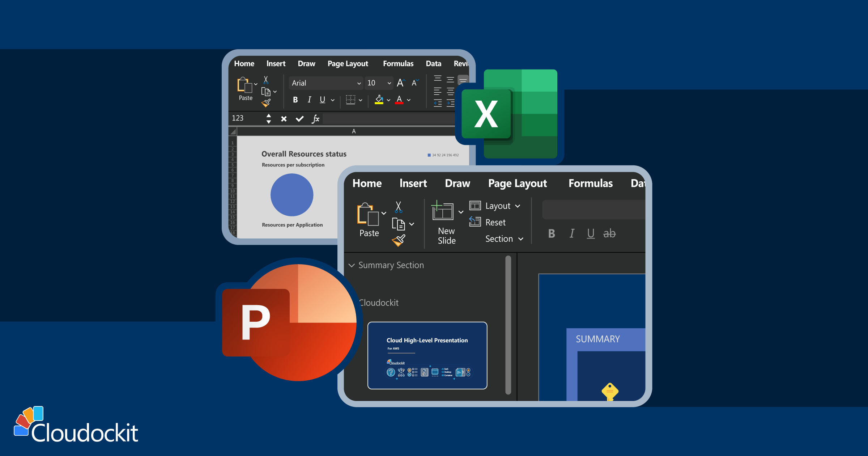
Task: Open the Insert tab in the Excel window
Action: pos(276,64)
